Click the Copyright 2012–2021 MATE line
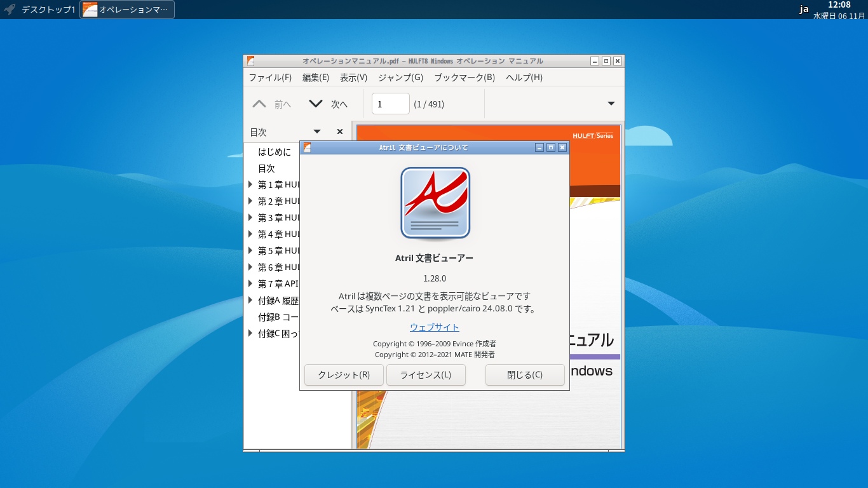The width and height of the screenshot is (868, 488). tap(435, 355)
